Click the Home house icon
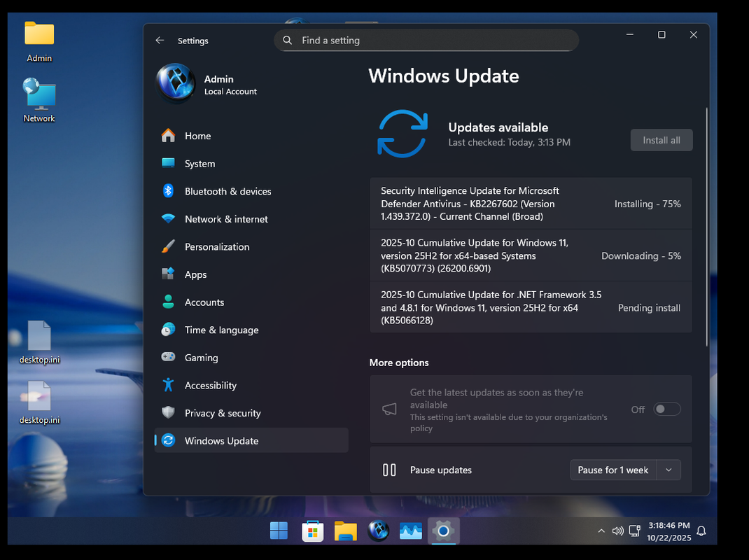Viewport: 749px width, 560px height. pos(168,136)
